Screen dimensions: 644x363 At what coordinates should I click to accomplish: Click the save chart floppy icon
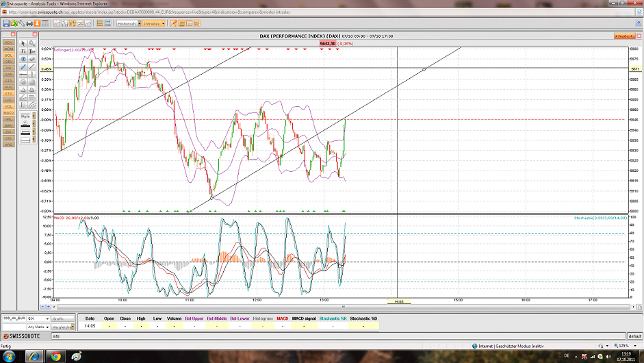[x=6, y=23]
